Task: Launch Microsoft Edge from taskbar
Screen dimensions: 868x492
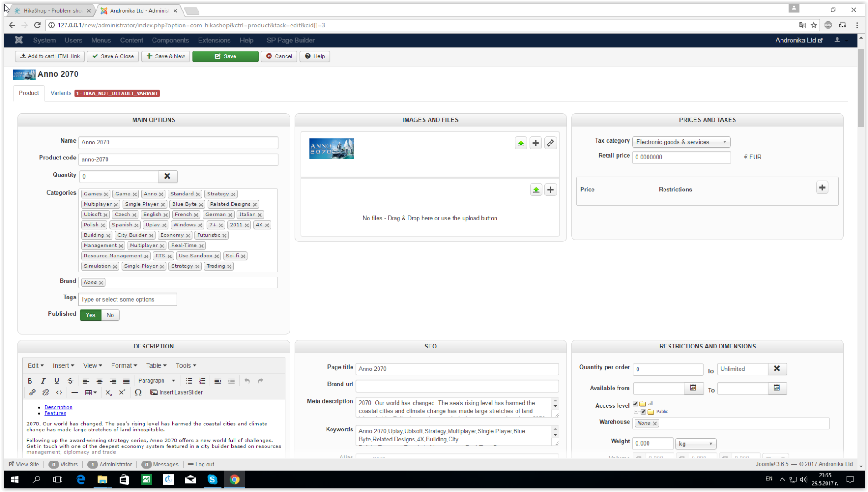Action: point(81,480)
